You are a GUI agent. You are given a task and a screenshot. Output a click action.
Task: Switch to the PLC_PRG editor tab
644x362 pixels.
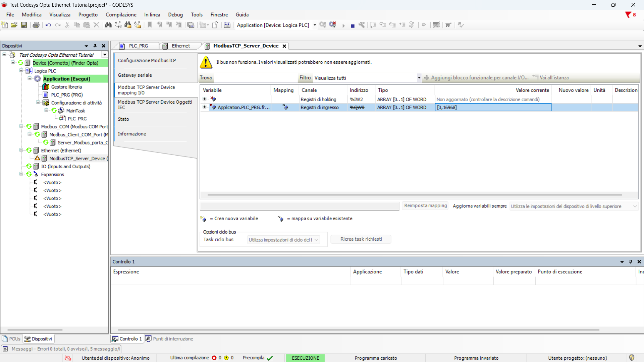click(x=138, y=46)
